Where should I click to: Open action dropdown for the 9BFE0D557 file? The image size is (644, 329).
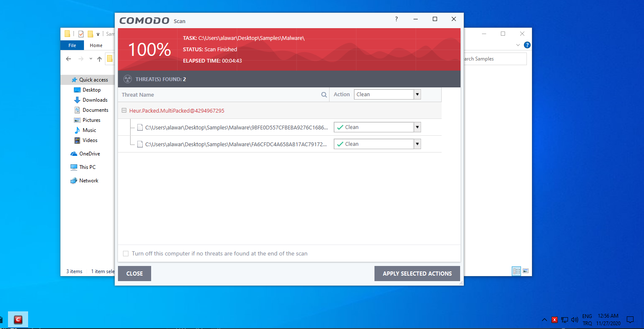pos(417,127)
